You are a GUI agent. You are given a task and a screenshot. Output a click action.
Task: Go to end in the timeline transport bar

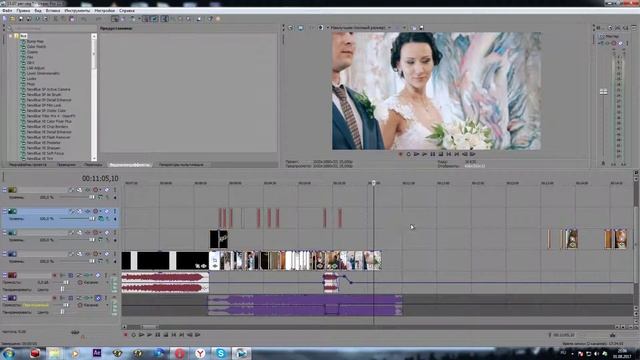(182, 335)
